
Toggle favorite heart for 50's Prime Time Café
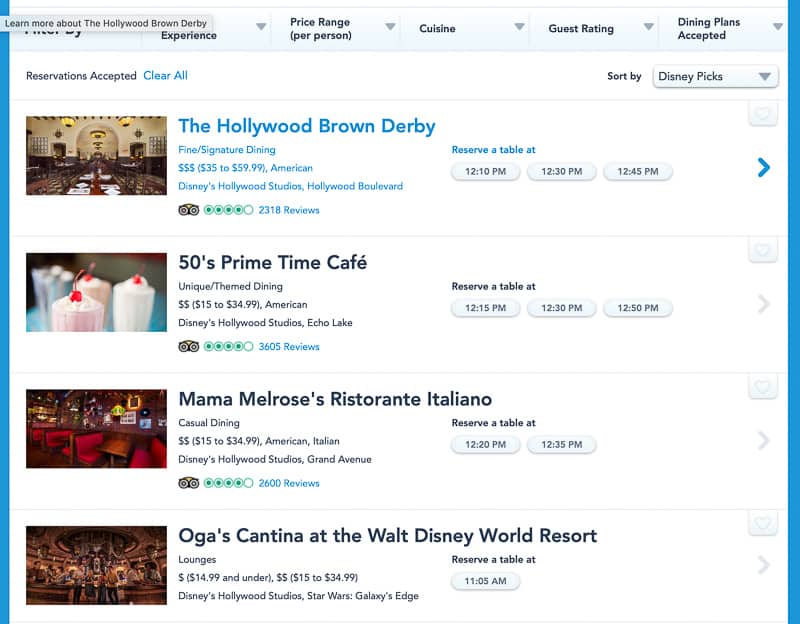pyautogui.click(x=763, y=250)
